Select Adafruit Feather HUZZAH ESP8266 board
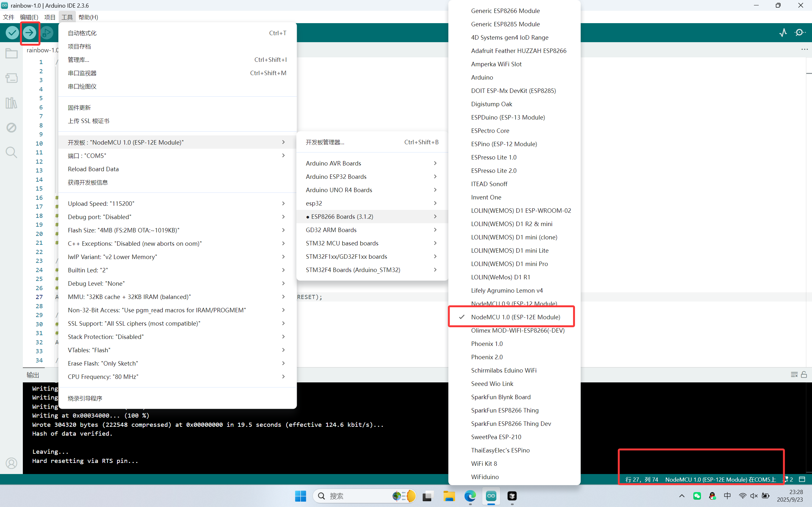The image size is (812, 507). (x=514, y=51)
